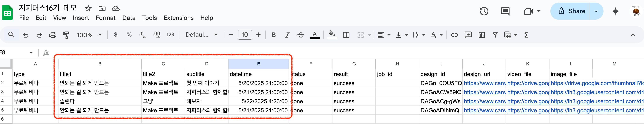Toggle strikethrough formatting

pyautogui.click(x=301, y=35)
